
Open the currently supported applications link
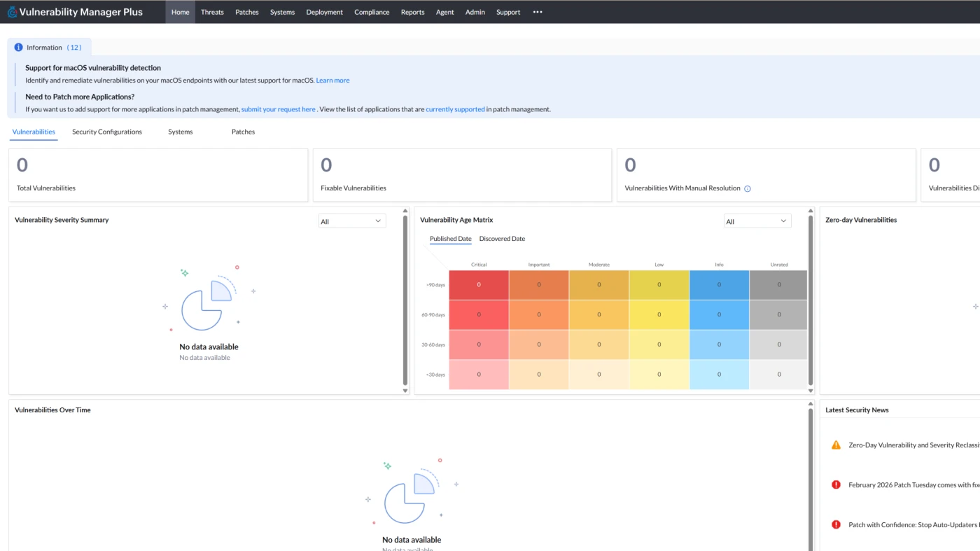click(455, 109)
